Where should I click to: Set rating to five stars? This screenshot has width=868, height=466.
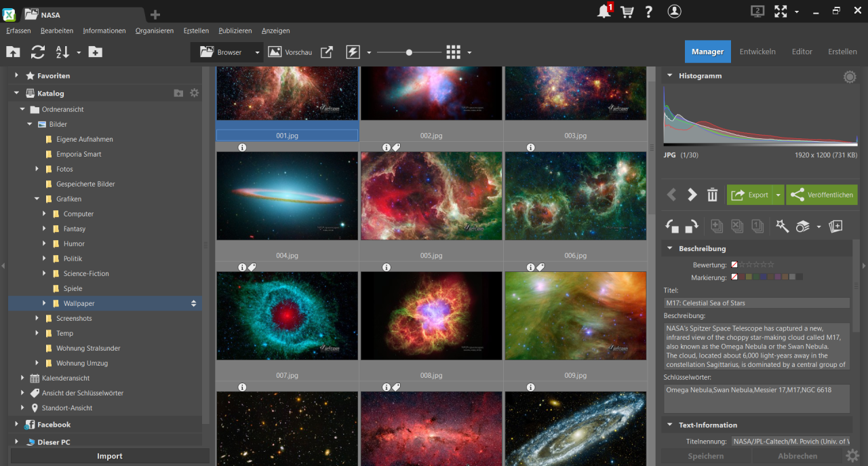[x=770, y=265]
